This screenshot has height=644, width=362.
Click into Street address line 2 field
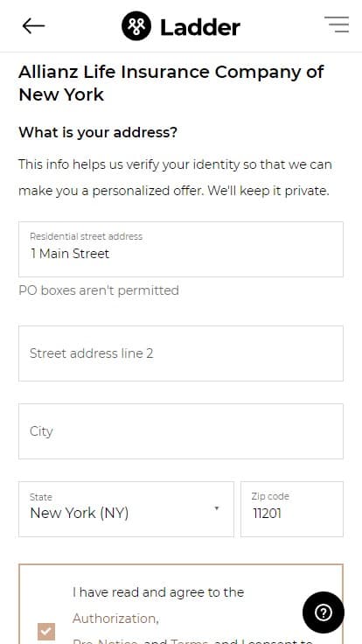click(181, 353)
